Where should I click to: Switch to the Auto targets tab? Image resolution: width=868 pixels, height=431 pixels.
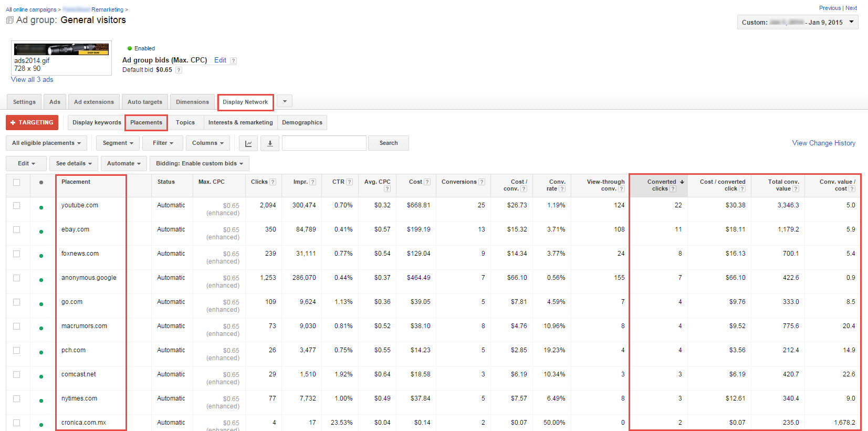point(145,102)
